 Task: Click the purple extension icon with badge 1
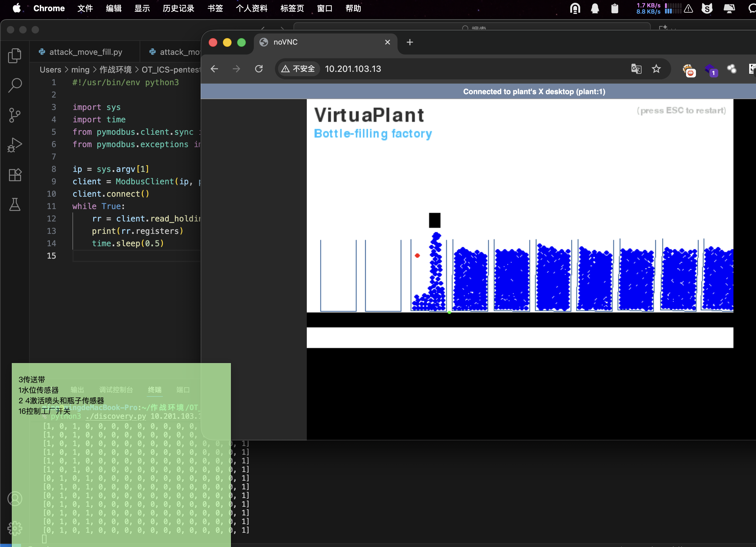711,70
